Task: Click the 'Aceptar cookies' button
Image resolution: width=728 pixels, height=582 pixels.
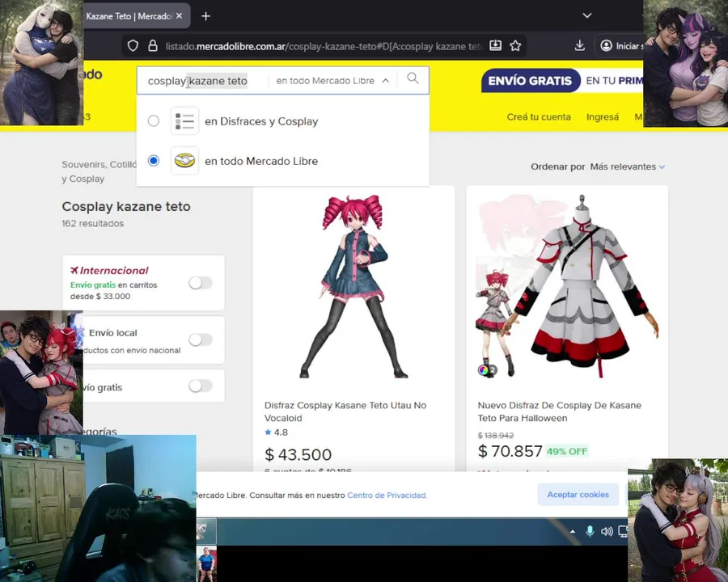Action: (578, 494)
